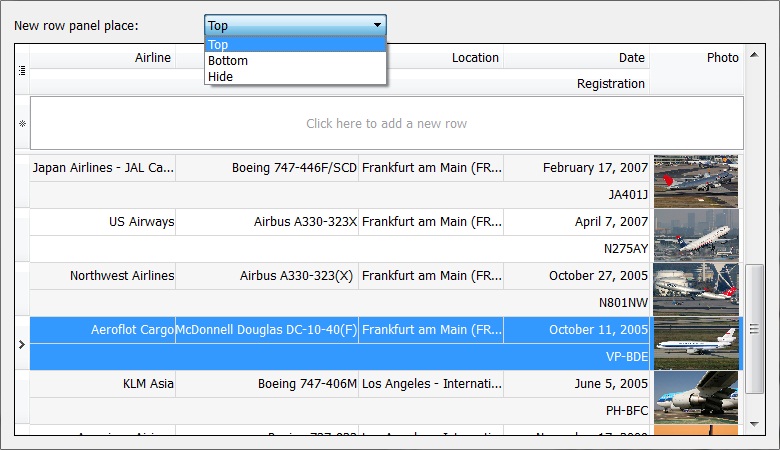Select the 'Northwest Airlines' cell
This screenshot has width=780, height=450.
[102, 276]
